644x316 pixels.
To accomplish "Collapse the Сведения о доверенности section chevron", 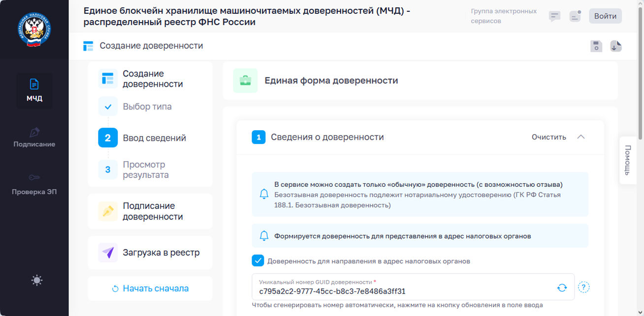I will [581, 137].
